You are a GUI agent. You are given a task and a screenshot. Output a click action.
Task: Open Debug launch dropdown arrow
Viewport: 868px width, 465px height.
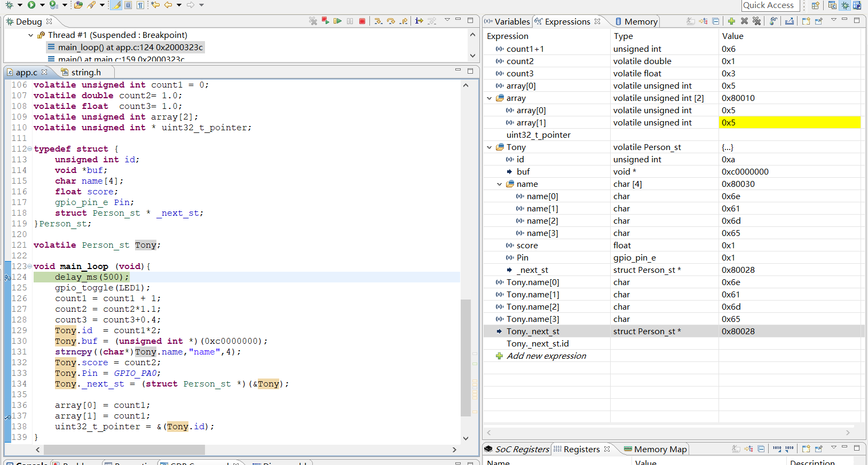point(20,5)
